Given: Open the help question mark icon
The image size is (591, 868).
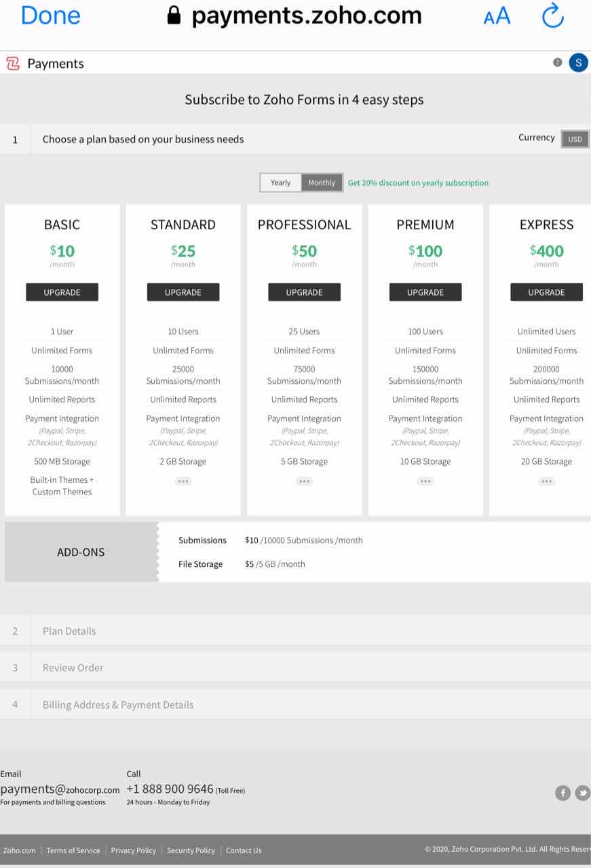Looking at the screenshot, I should coord(558,62).
